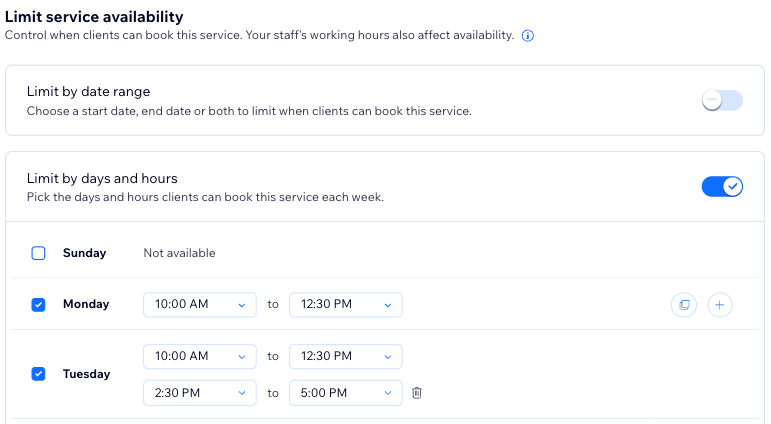The height and width of the screenshot is (424, 771).
Task: Copy Monday hours using the duplicate icon
Action: pos(684,305)
